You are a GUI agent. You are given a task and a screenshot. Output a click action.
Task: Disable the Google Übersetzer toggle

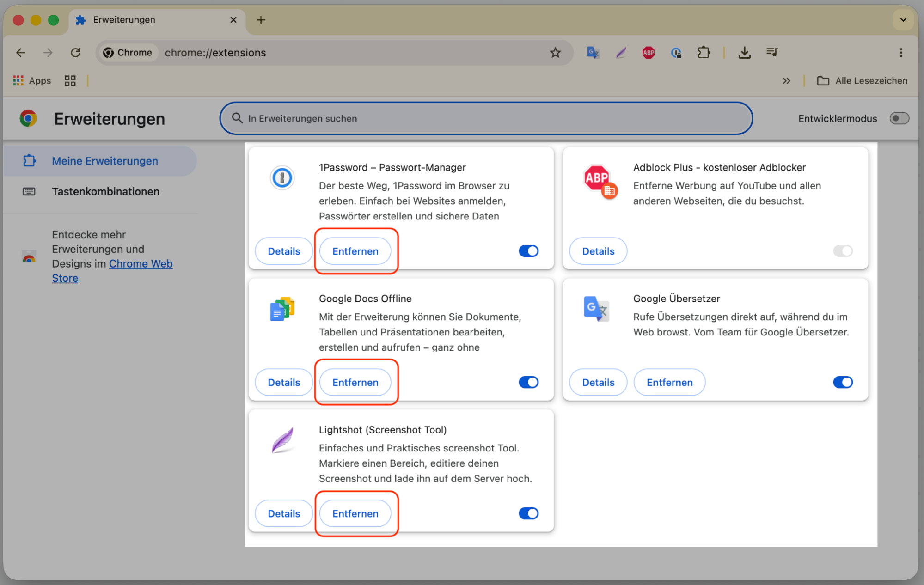coord(843,382)
